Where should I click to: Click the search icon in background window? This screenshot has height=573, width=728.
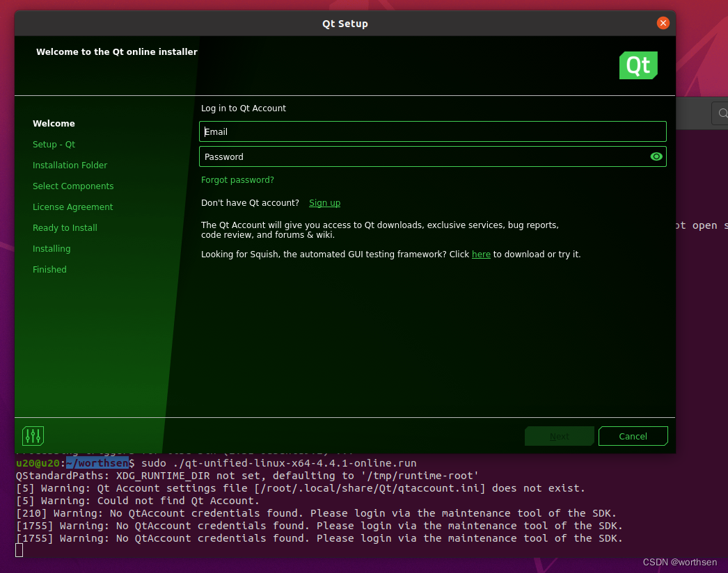pyautogui.click(x=722, y=113)
